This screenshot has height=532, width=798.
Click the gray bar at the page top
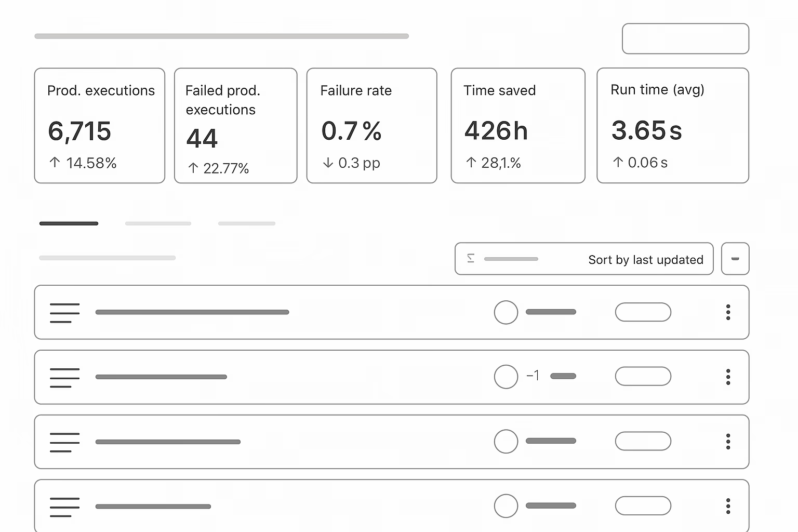221,36
